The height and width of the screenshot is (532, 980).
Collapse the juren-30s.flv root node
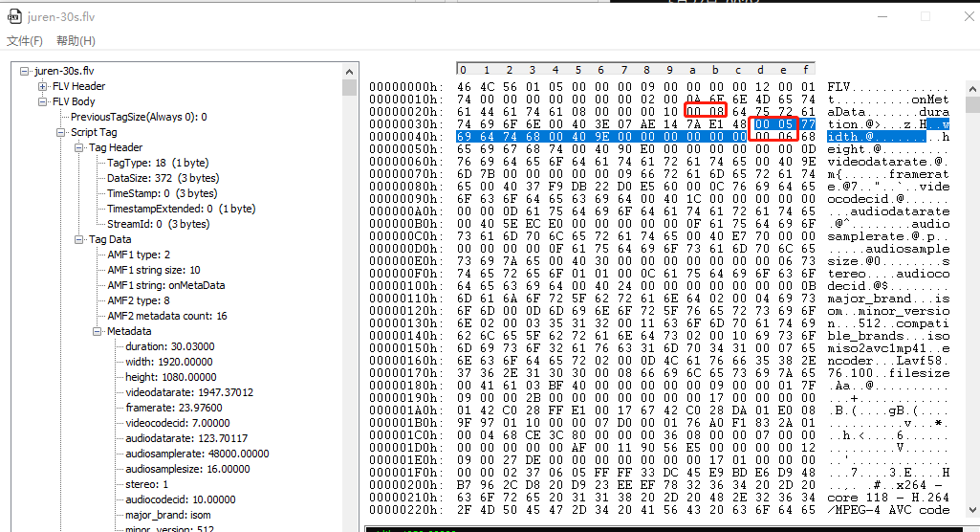tap(25, 72)
